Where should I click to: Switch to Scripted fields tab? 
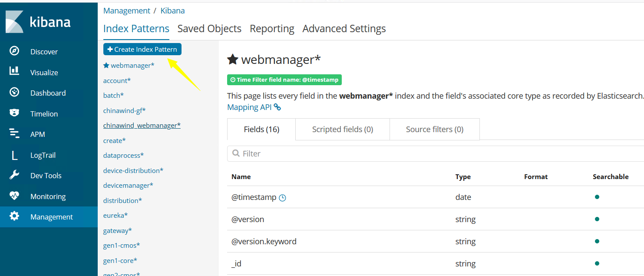coord(342,129)
